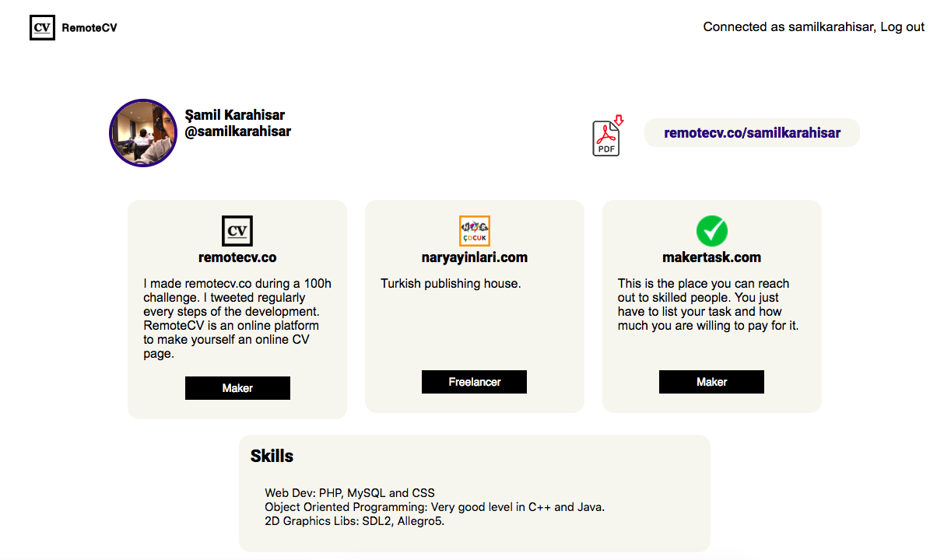
Task: Click the Freelancer badge under naryayinlari.com
Action: point(474,381)
